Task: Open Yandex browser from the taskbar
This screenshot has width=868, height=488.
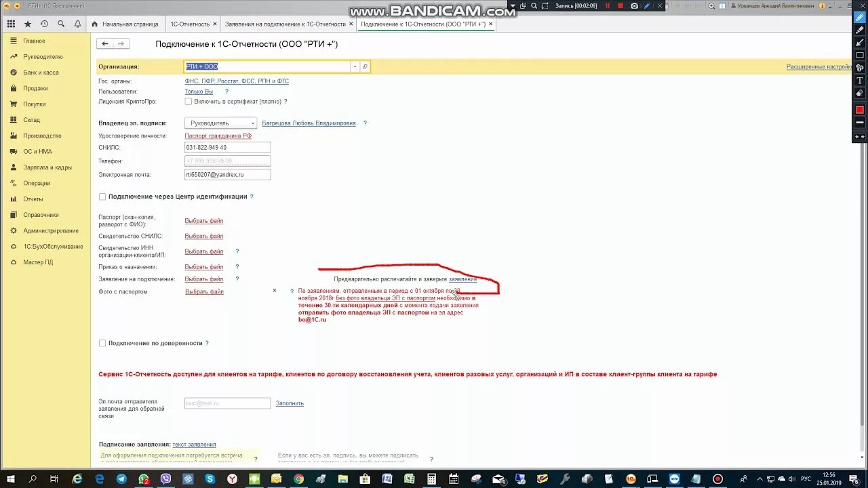Action: point(232,479)
